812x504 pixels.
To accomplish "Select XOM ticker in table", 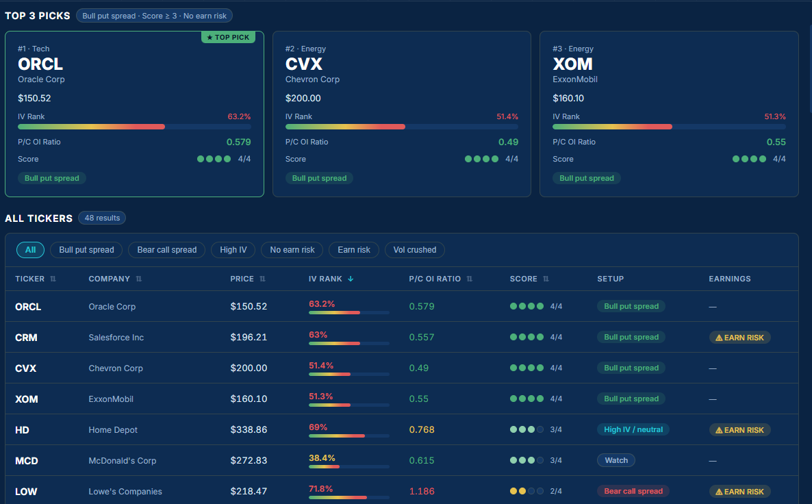I will coord(27,399).
